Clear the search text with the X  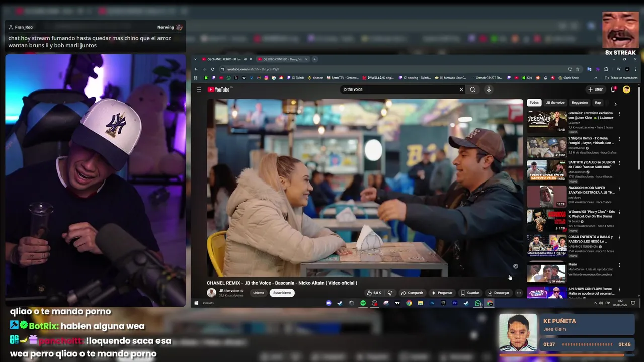461,89
